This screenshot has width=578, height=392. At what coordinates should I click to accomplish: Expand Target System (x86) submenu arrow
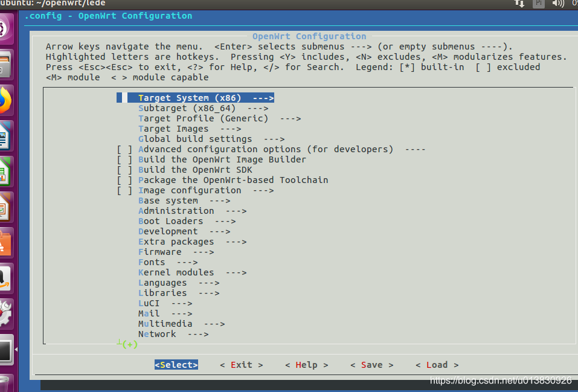pos(263,98)
